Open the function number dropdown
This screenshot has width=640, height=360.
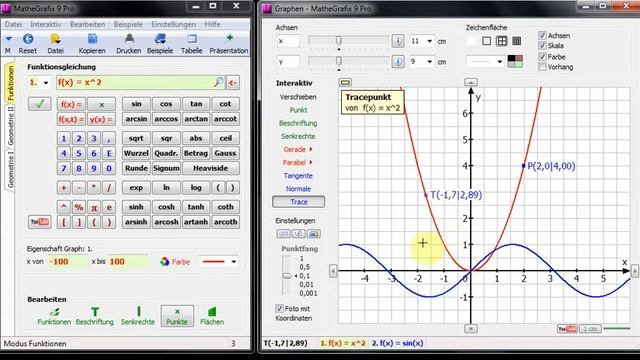pos(46,83)
